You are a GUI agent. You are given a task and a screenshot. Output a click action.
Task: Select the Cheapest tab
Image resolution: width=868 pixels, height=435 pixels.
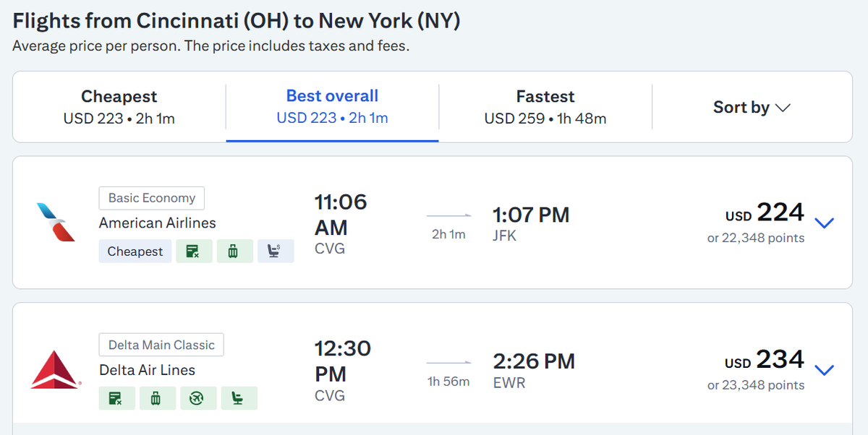pos(119,107)
